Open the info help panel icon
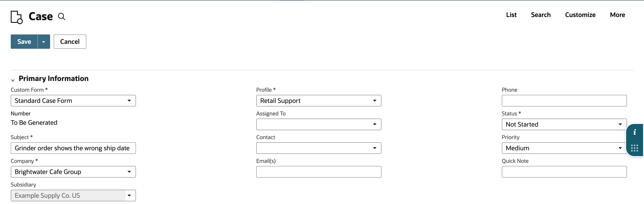 pyautogui.click(x=635, y=132)
